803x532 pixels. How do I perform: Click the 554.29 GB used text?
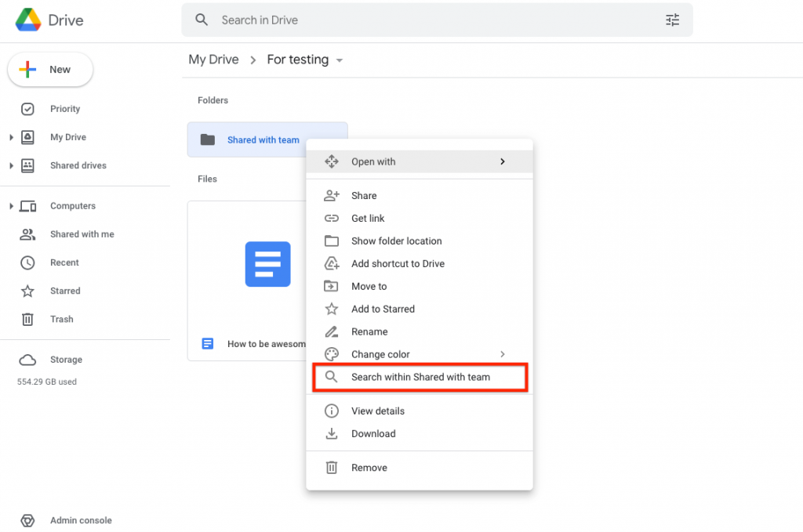coord(46,382)
